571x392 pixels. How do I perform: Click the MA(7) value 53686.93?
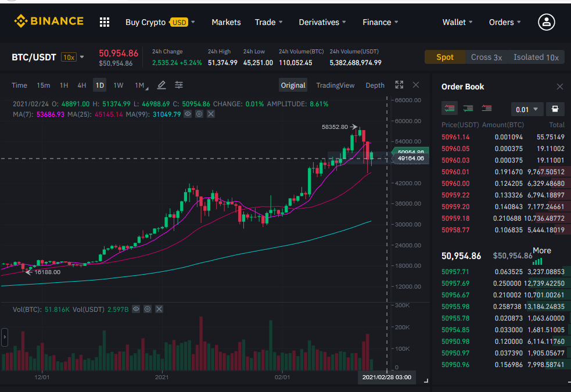pos(51,114)
